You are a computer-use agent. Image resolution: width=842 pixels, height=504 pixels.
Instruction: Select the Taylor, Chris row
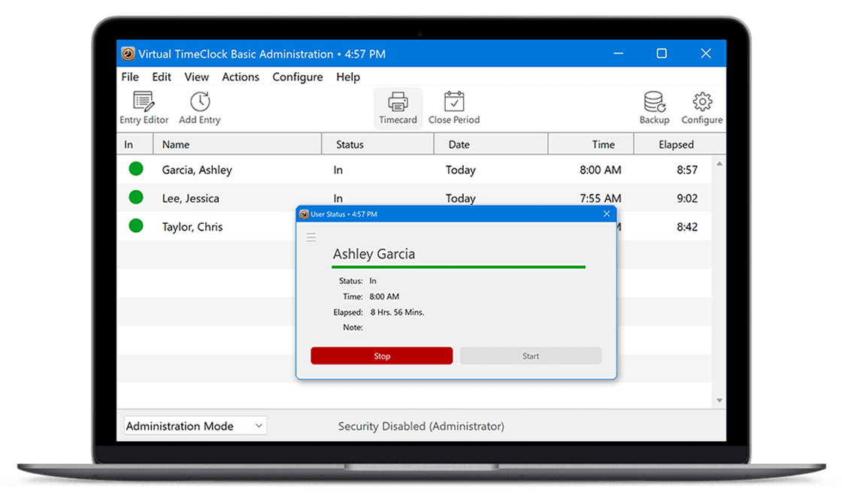click(192, 227)
